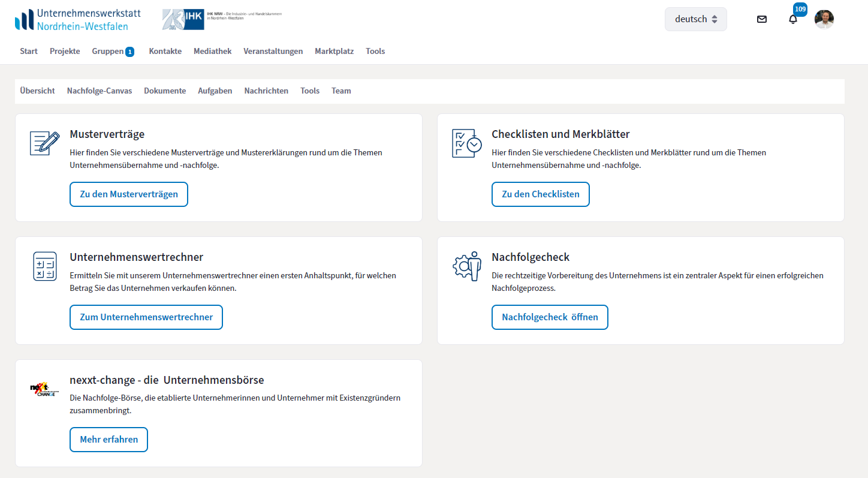Open the mail envelope icon

(762, 19)
